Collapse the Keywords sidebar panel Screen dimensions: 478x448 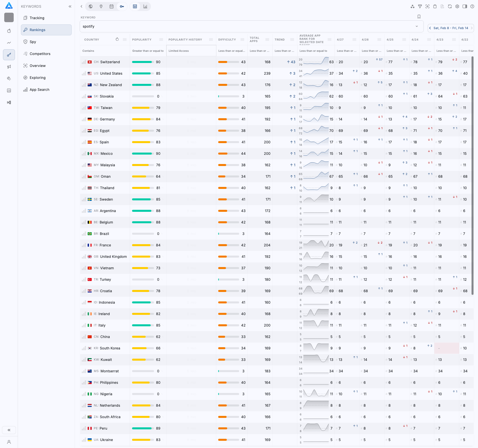pyautogui.click(x=70, y=6)
